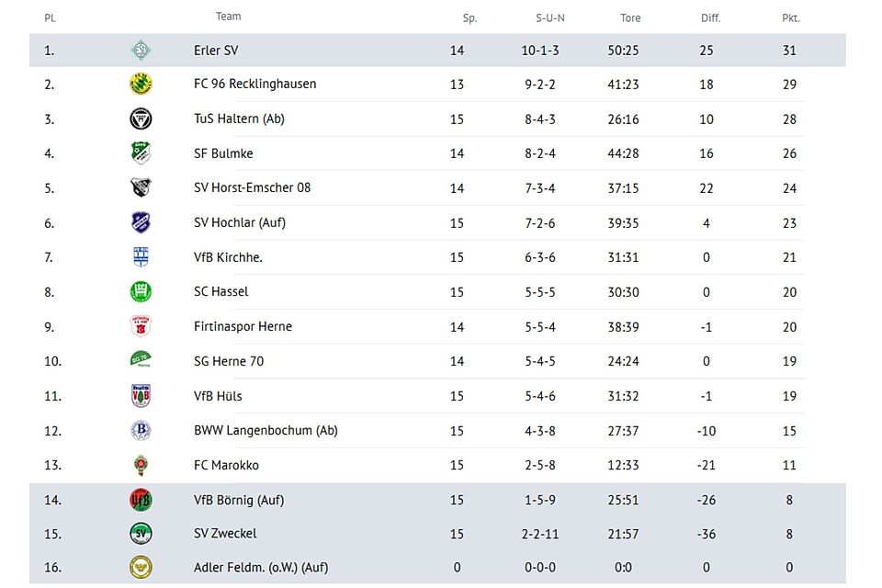Click the SV Horst-Emscher 08 crest

pos(141,188)
